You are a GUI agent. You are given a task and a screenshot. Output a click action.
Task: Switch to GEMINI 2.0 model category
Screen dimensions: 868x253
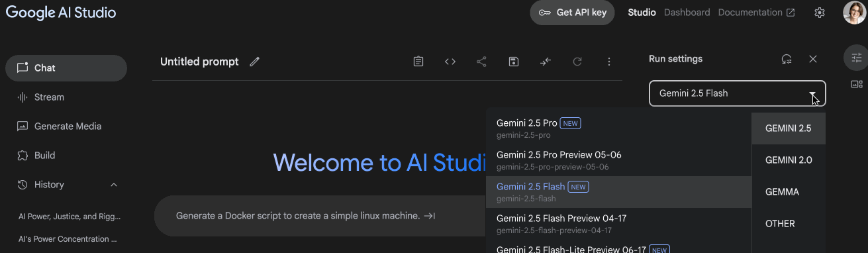click(789, 160)
